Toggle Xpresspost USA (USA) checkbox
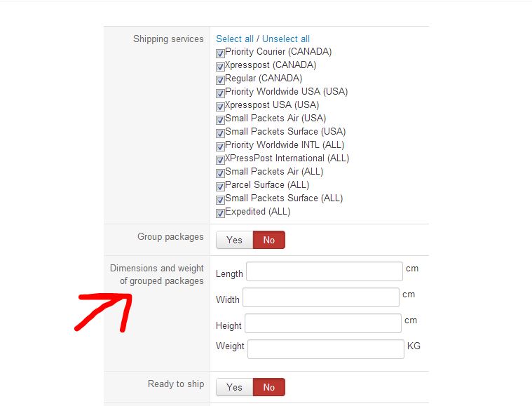 tap(220, 106)
